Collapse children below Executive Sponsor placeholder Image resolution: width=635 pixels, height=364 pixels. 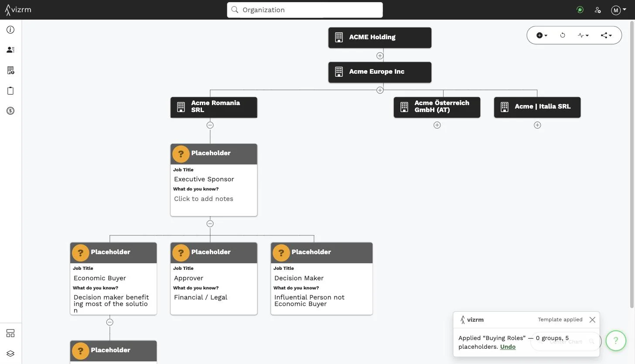[210, 224]
